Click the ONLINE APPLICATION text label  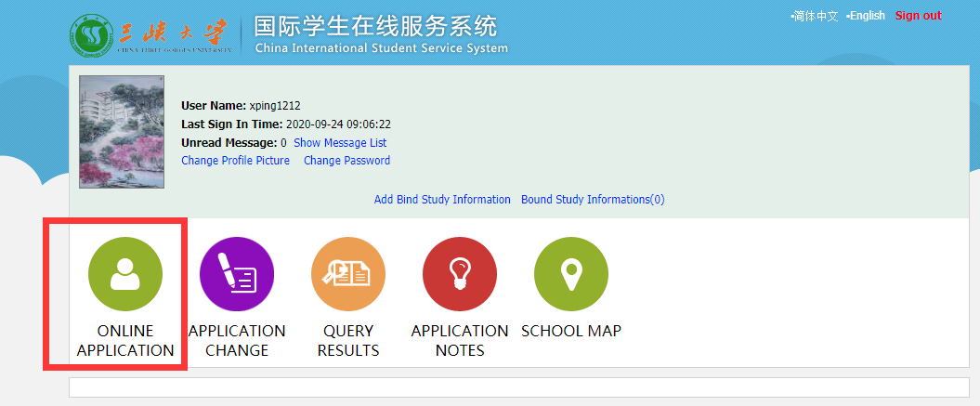pos(125,341)
